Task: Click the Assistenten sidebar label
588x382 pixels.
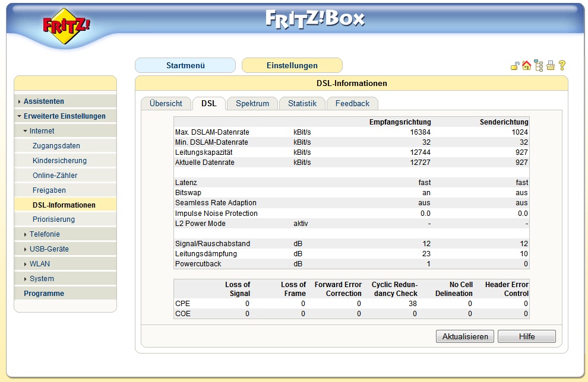Action: pyautogui.click(x=44, y=101)
